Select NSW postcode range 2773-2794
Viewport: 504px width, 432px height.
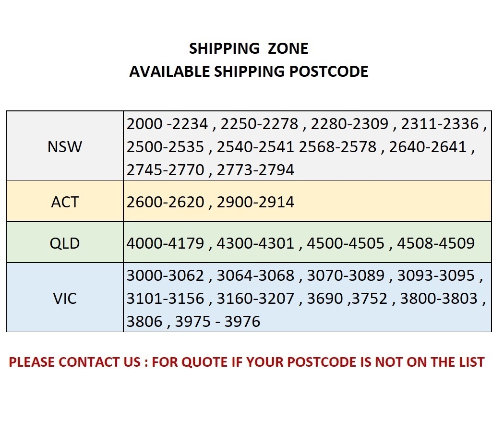click(255, 169)
